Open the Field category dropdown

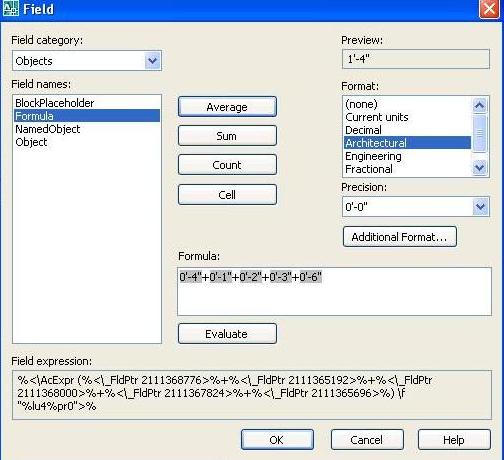152,61
